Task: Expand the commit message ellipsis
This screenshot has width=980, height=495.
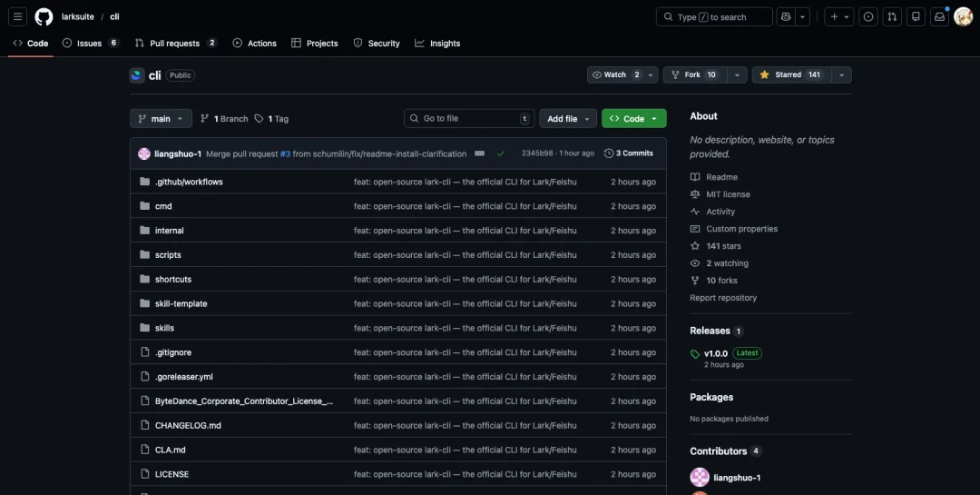Action: [x=479, y=153]
